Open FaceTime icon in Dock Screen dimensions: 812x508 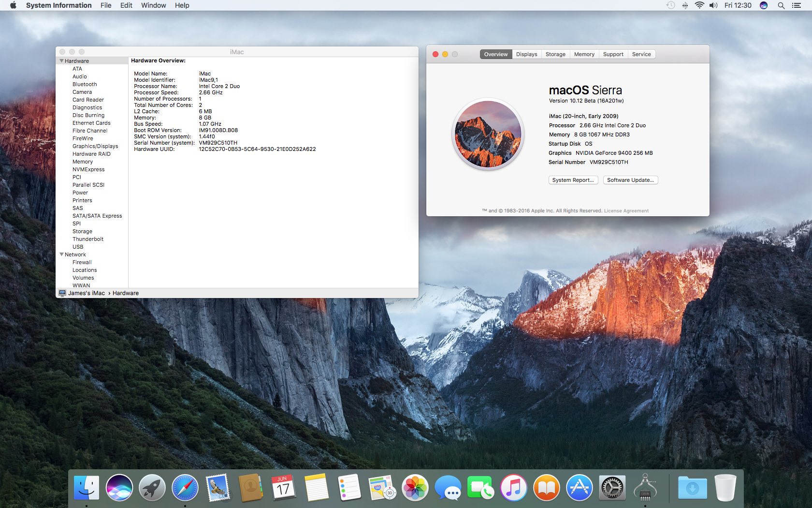tap(481, 487)
